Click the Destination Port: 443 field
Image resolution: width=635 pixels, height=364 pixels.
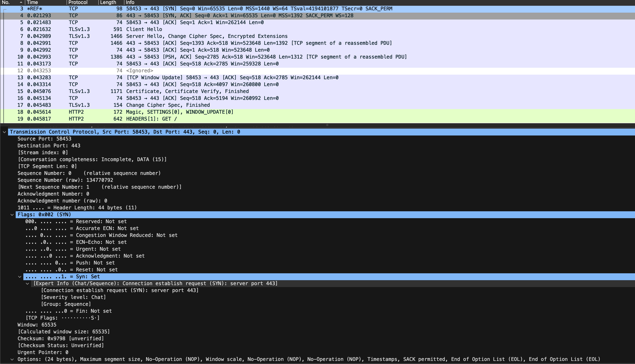(x=49, y=146)
